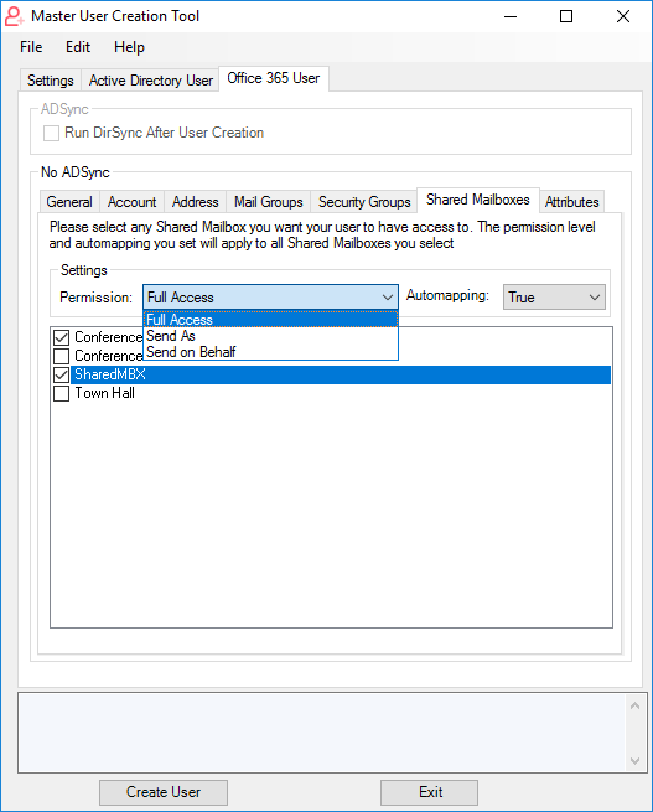Open the General sub-tab
Image resolution: width=653 pixels, height=812 pixels.
[69, 202]
